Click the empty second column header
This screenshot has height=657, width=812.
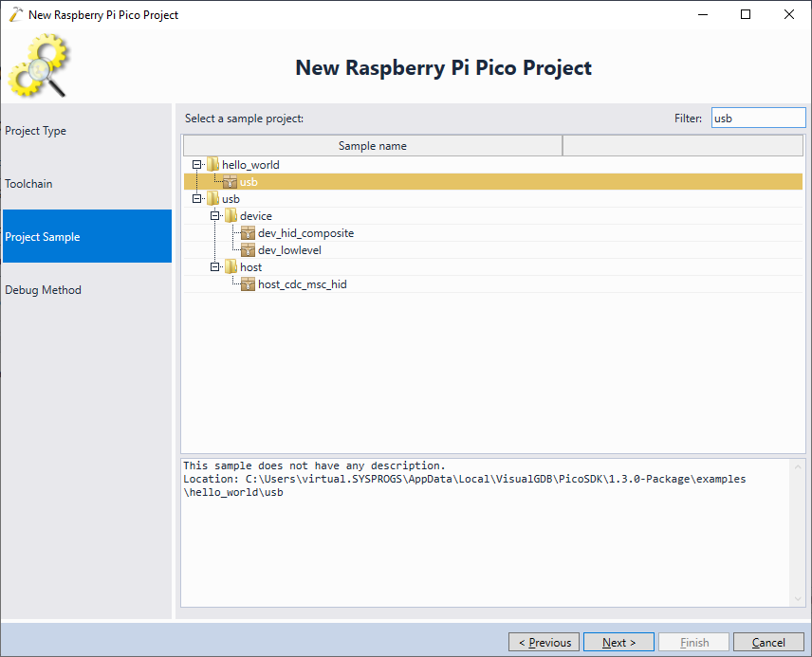[x=683, y=146]
